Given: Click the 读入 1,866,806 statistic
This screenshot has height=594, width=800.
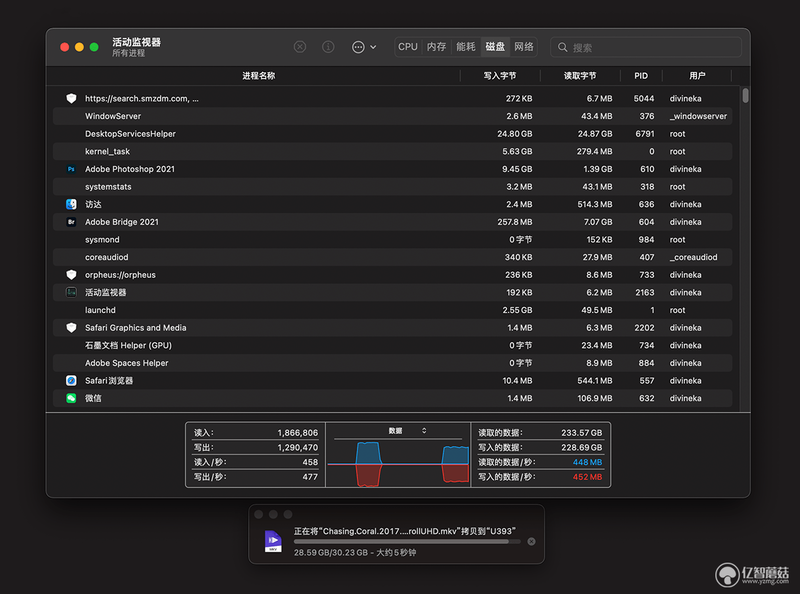Looking at the screenshot, I should 256,433.
